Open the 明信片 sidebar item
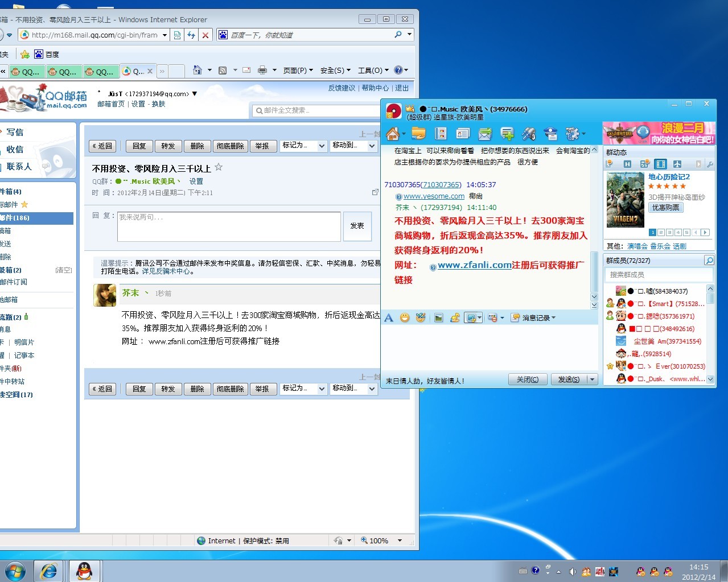 [24, 342]
